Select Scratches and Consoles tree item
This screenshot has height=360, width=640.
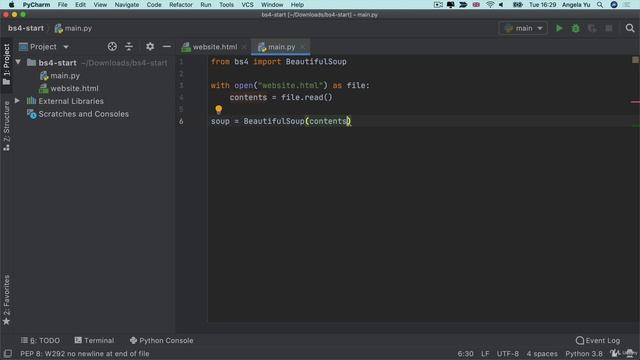(83, 114)
